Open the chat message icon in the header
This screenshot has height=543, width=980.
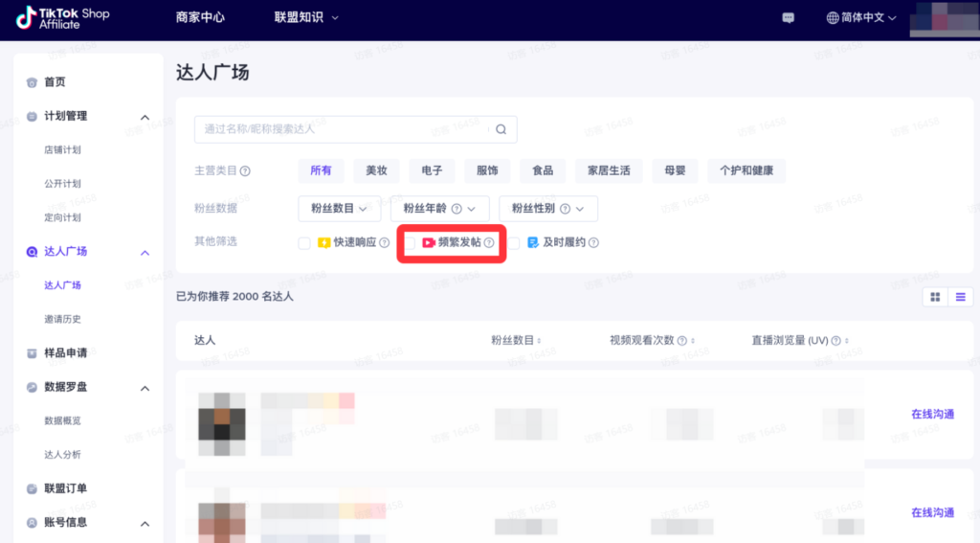coord(789,17)
